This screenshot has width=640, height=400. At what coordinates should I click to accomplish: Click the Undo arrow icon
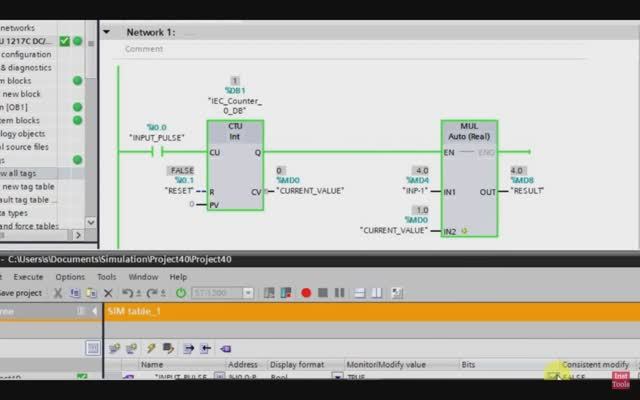pyautogui.click(x=128, y=293)
